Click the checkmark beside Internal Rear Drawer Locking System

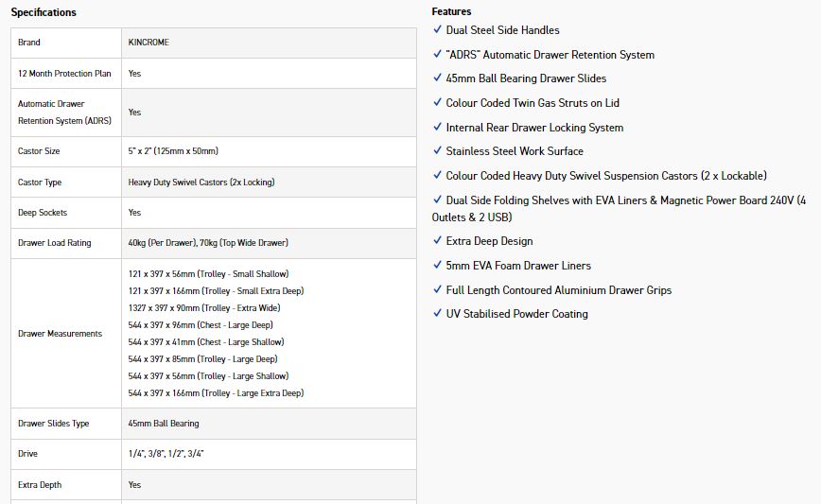click(437, 128)
